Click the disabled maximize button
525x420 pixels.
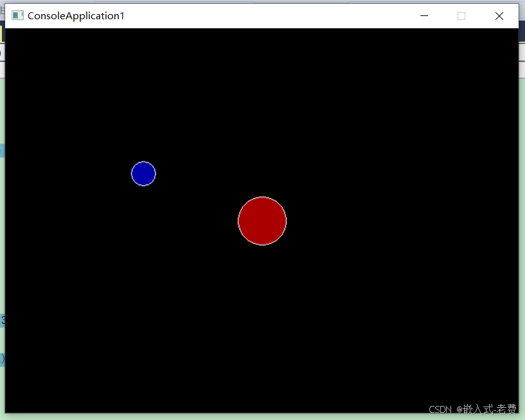(x=461, y=16)
